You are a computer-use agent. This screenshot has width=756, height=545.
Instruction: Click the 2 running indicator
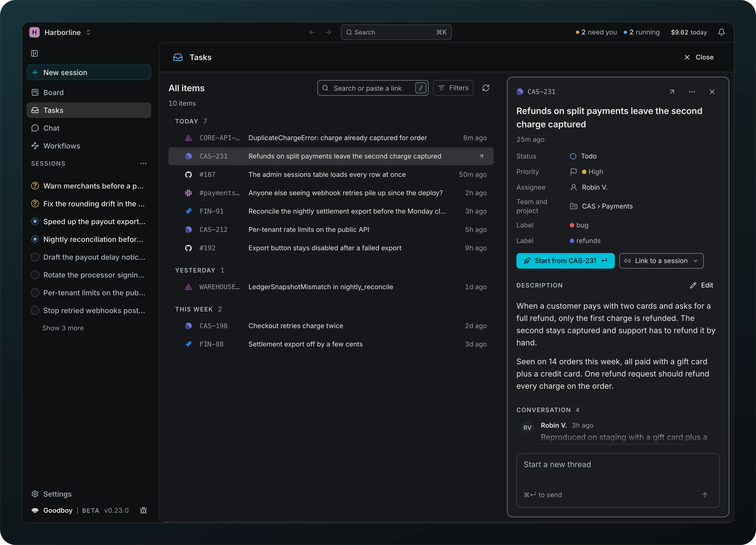[x=642, y=32]
